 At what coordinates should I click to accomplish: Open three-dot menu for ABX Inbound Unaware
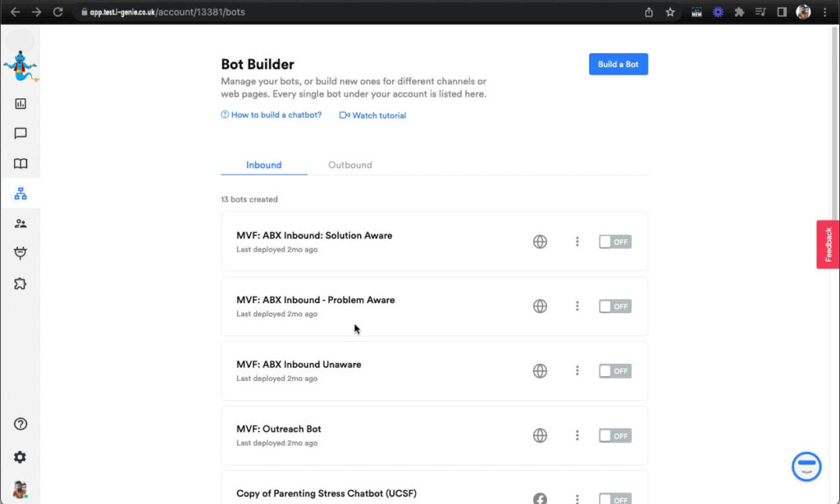(577, 370)
